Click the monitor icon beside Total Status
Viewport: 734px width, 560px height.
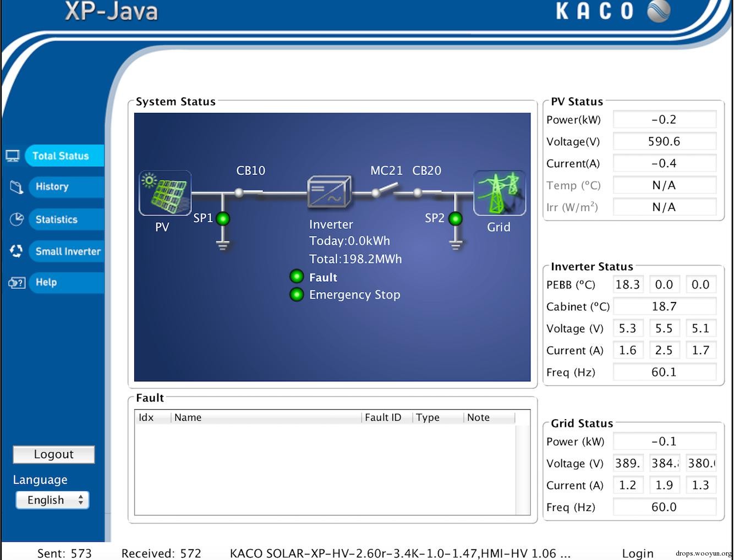[x=13, y=156]
